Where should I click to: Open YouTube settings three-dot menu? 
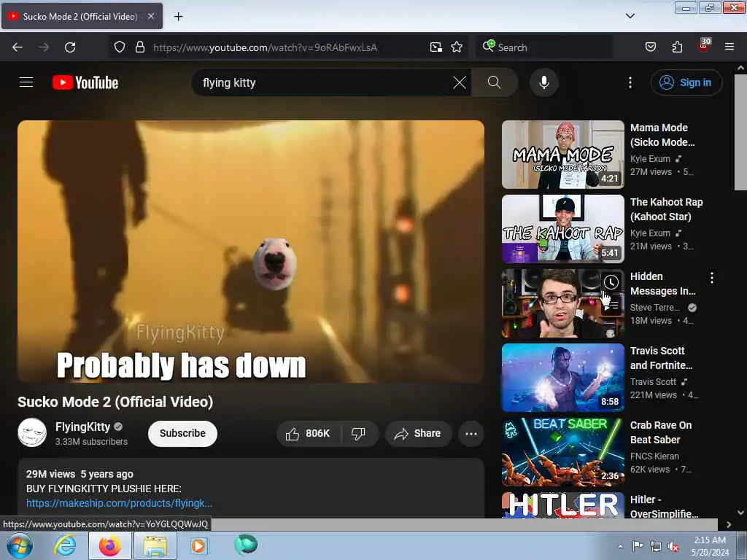[630, 82]
